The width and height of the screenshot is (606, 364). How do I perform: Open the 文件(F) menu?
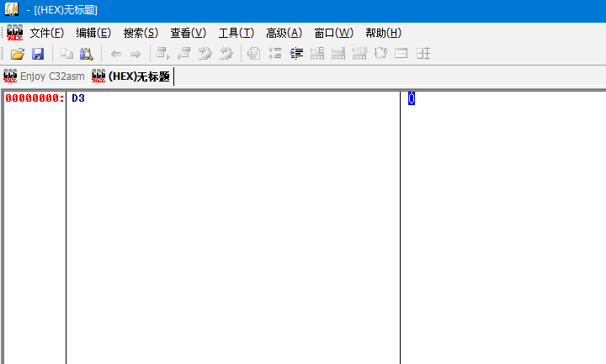pos(47,33)
